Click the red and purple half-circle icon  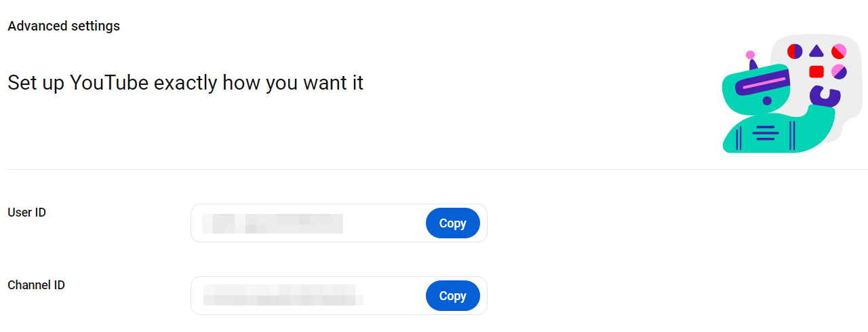coord(795,51)
